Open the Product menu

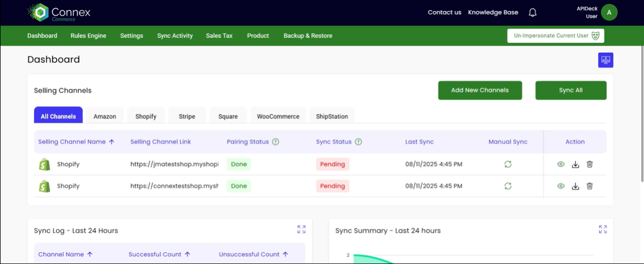coord(258,36)
